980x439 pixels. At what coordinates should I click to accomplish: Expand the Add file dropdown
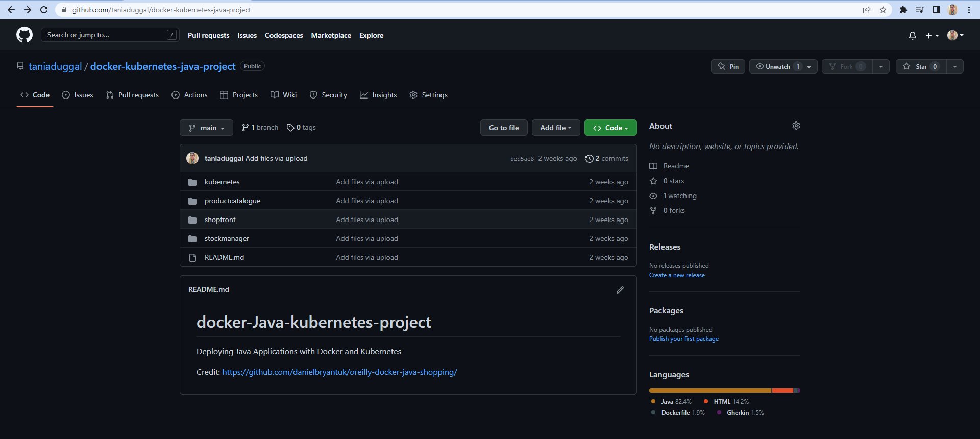point(556,128)
